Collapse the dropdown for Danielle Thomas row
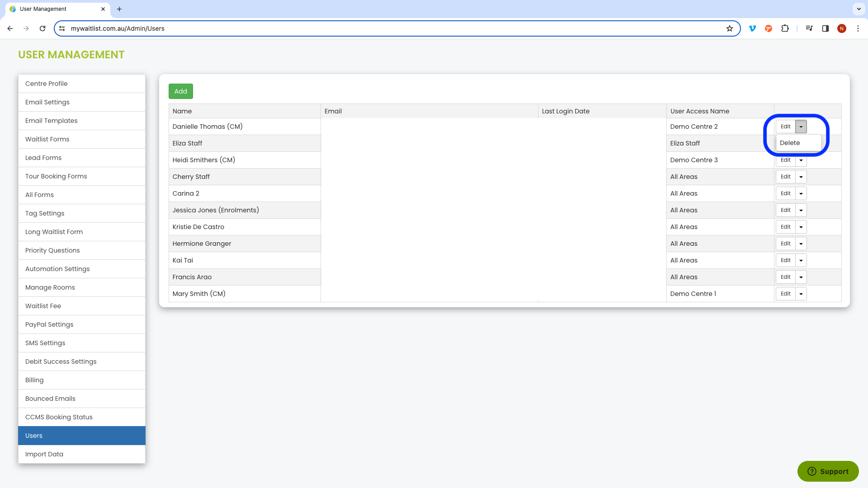The image size is (868, 488). (x=801, y=127)
